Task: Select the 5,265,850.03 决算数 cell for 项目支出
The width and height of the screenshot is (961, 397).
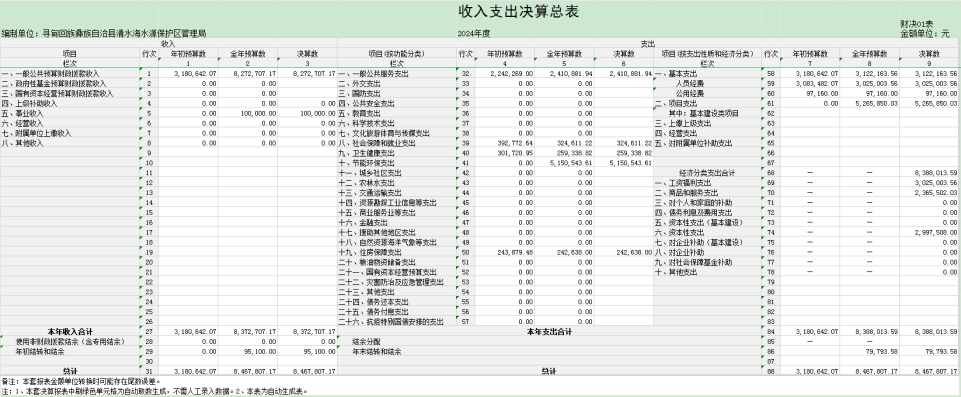Action: click(x=930, y=104)
